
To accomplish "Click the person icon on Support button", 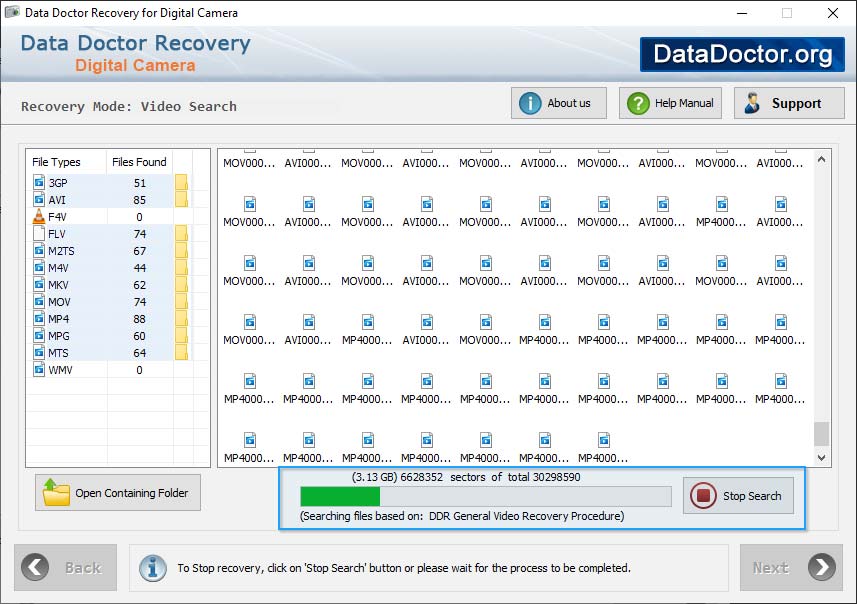I will pos(753,103).
